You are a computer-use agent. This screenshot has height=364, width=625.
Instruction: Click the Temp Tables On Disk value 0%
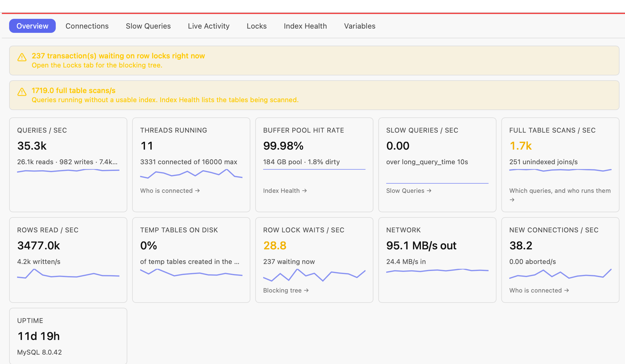[148, 246]
